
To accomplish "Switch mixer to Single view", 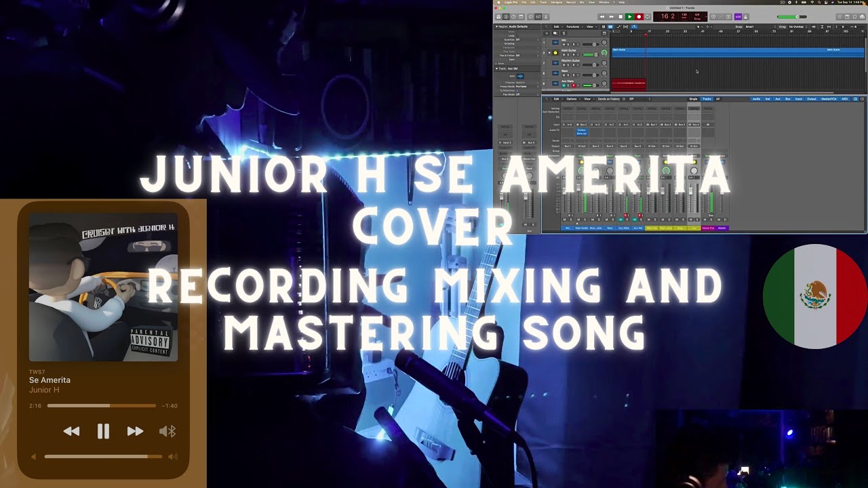I will coord(693,99).
